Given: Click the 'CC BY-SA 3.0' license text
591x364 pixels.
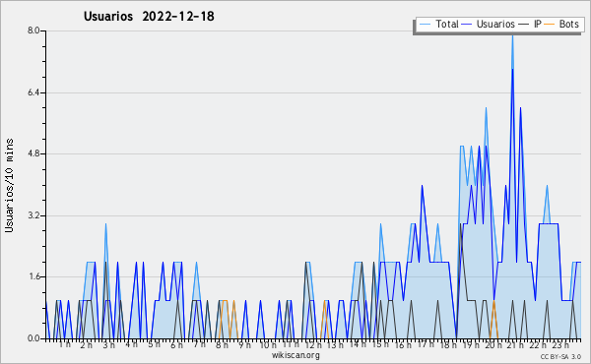Looking at the screenshot, I should click(x=560, y=356).
